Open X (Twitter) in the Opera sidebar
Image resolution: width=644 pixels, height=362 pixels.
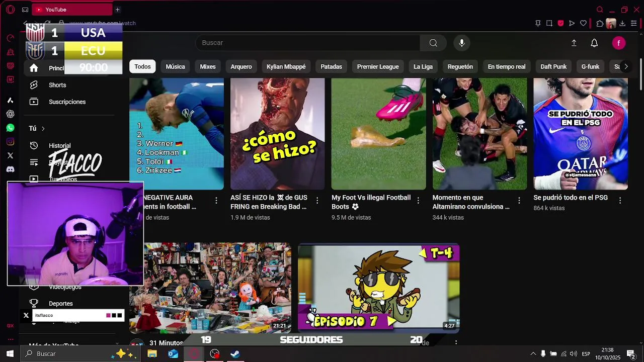10,155
